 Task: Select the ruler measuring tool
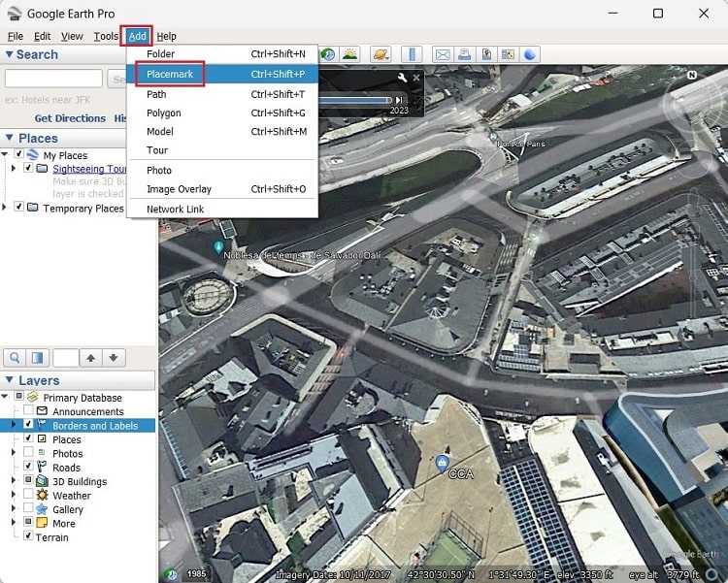412,54
